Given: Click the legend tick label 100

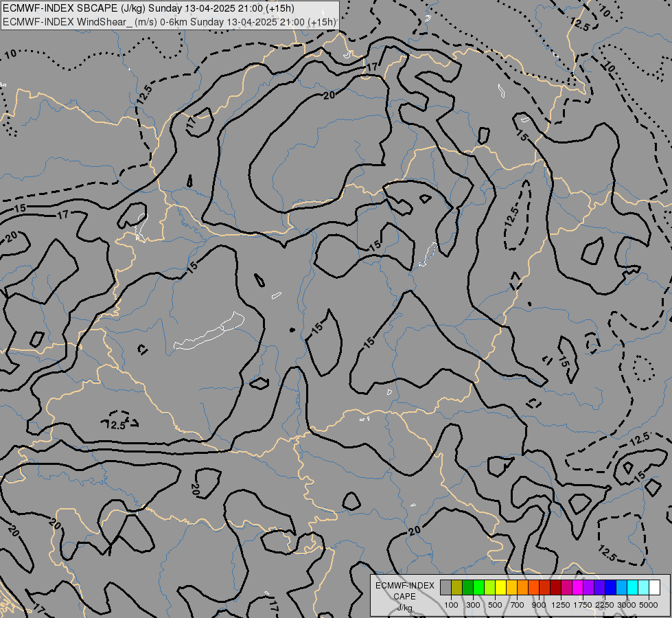Looking at the screenshot, I should (451, 605).
